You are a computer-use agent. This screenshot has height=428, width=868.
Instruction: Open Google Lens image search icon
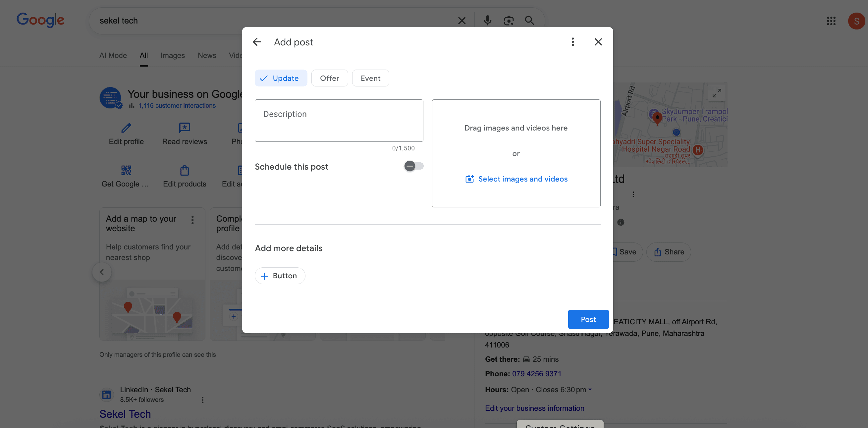(509, 21)
